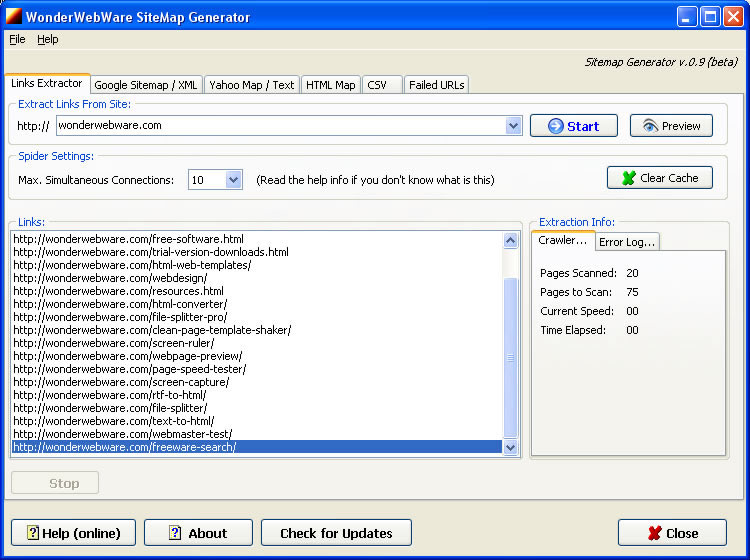The image size is (750, 560).
Task: Select the wonderwebware.com/screen-ruler/ link entry
Action: 113,343
